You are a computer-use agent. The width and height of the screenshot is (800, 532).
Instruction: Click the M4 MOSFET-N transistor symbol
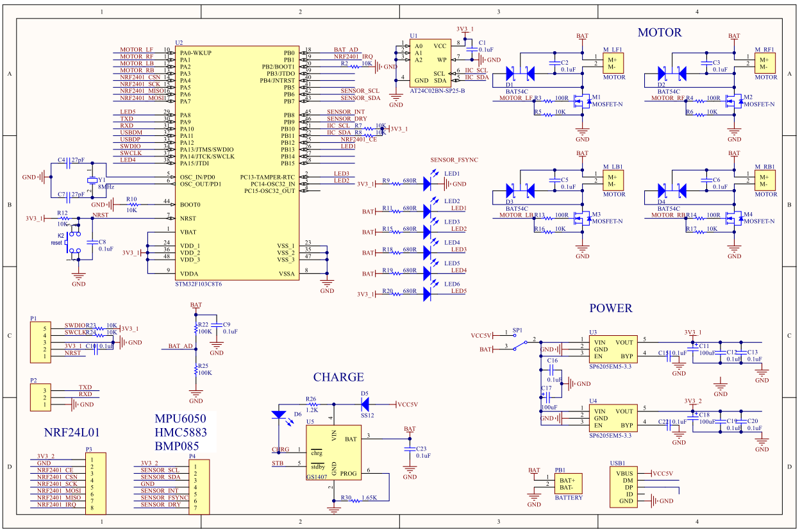(734, 218)
